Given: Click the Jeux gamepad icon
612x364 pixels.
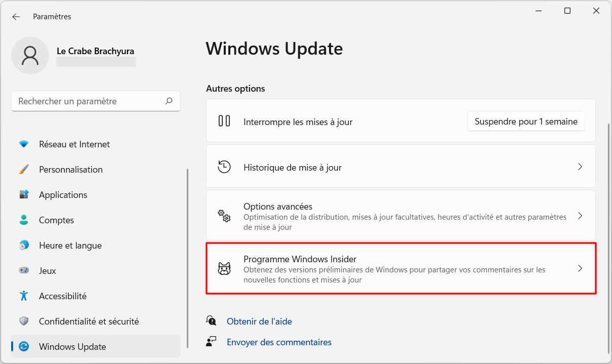Looking at the screenshot, I should pos(24,271).
